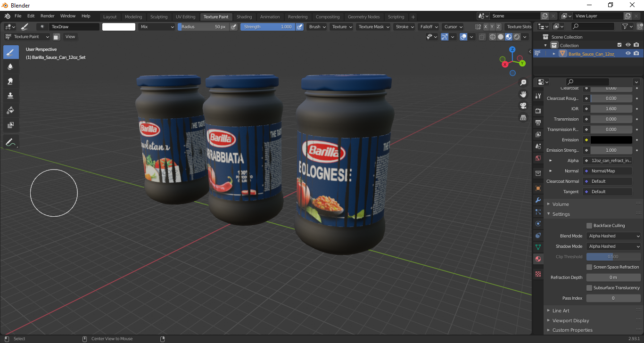Open the Render menu
The image size is (644, 343).
47,16
